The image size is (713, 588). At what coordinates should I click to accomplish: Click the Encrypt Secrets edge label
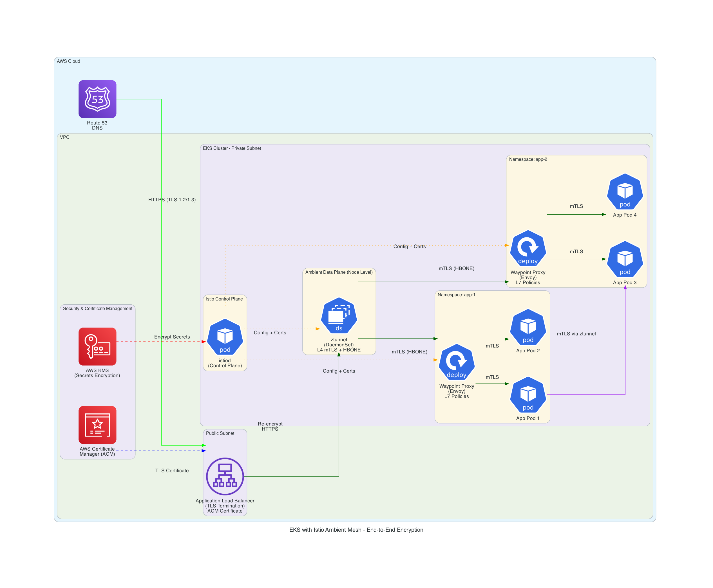(172, 337)
